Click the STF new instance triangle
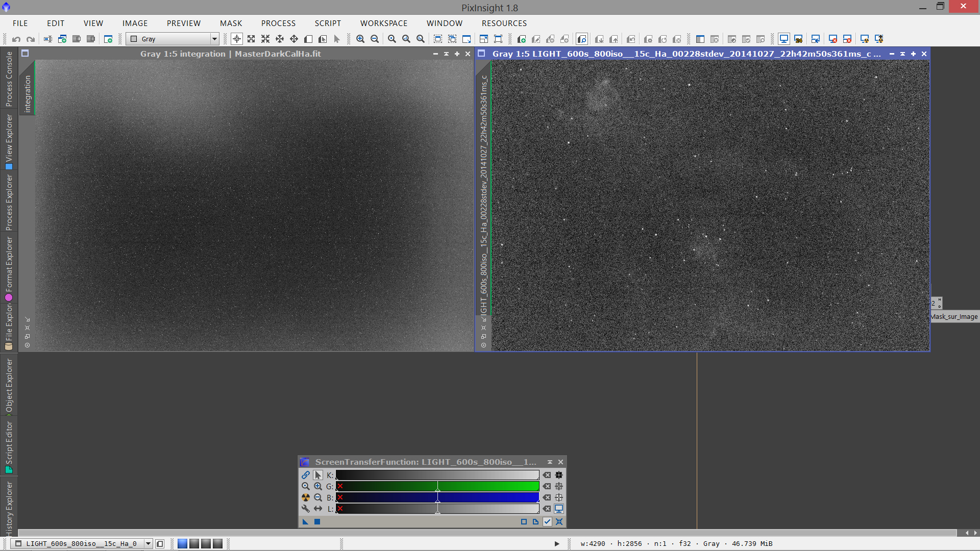 pos(305,521)
